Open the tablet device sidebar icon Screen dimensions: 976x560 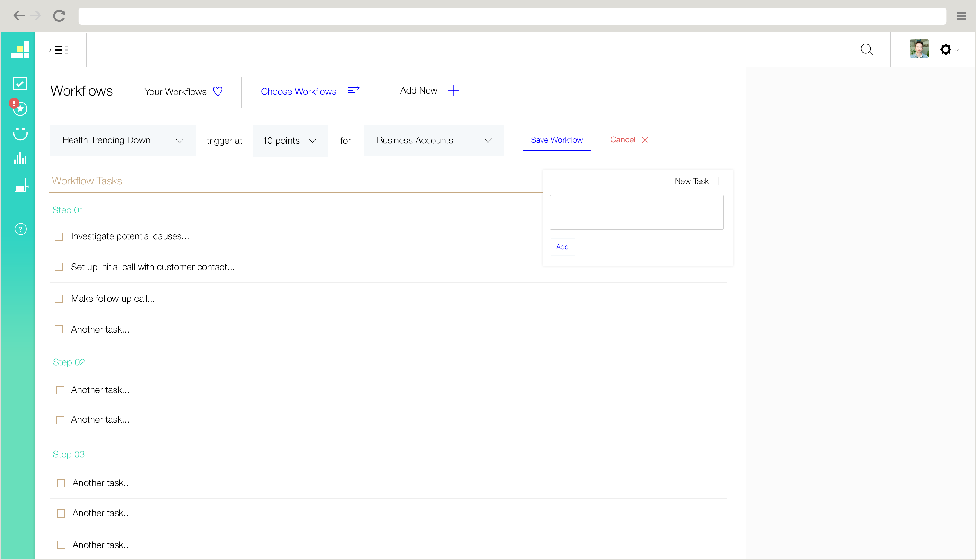21,185
